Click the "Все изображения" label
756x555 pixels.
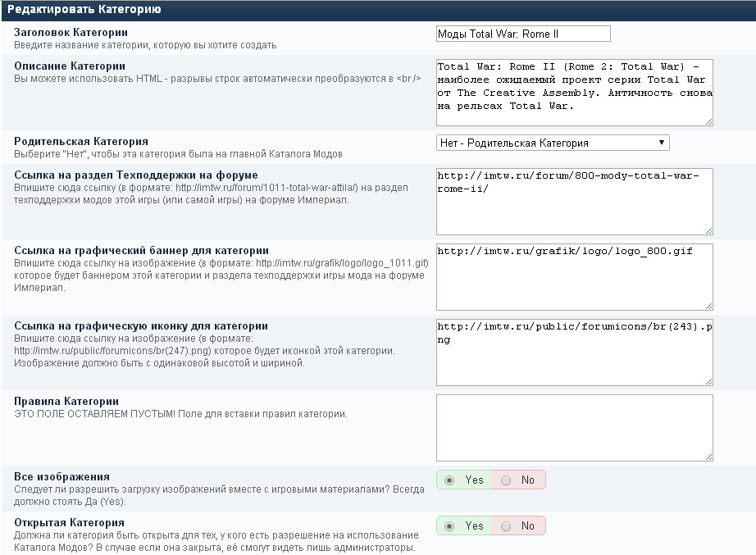coord(61,476)
